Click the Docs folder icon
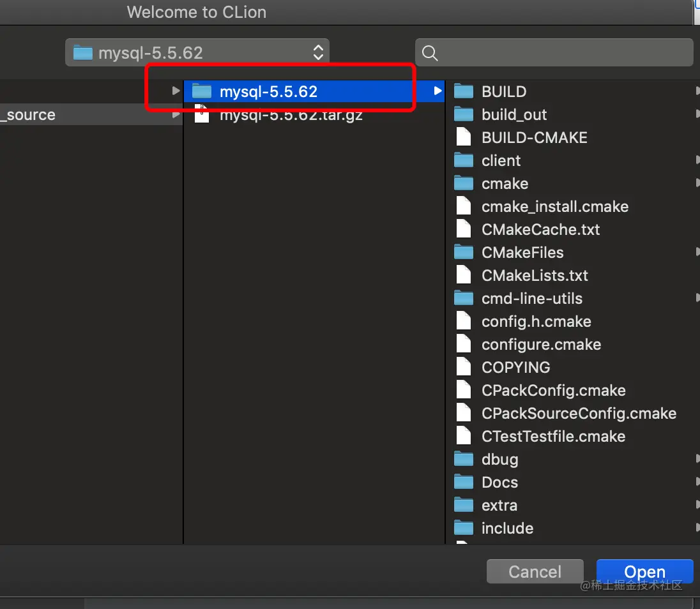The width and height of the screenshot is (700, 609). 464,483
